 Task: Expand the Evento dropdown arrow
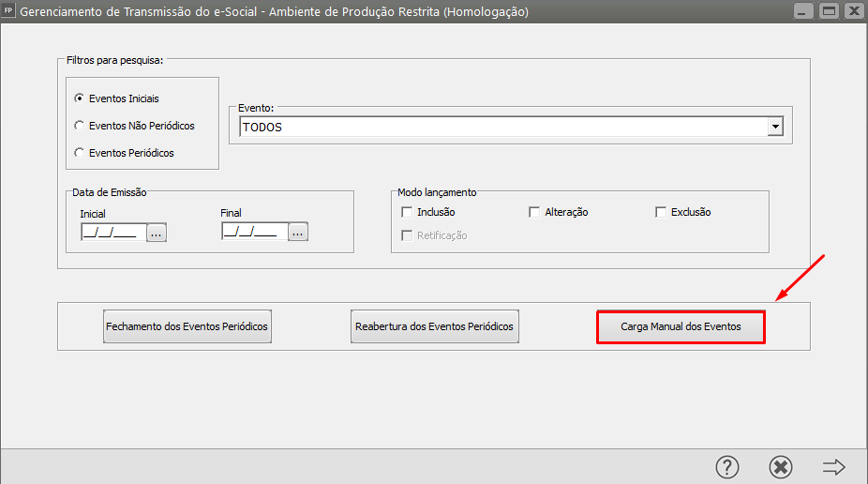(x=774, y=127)
